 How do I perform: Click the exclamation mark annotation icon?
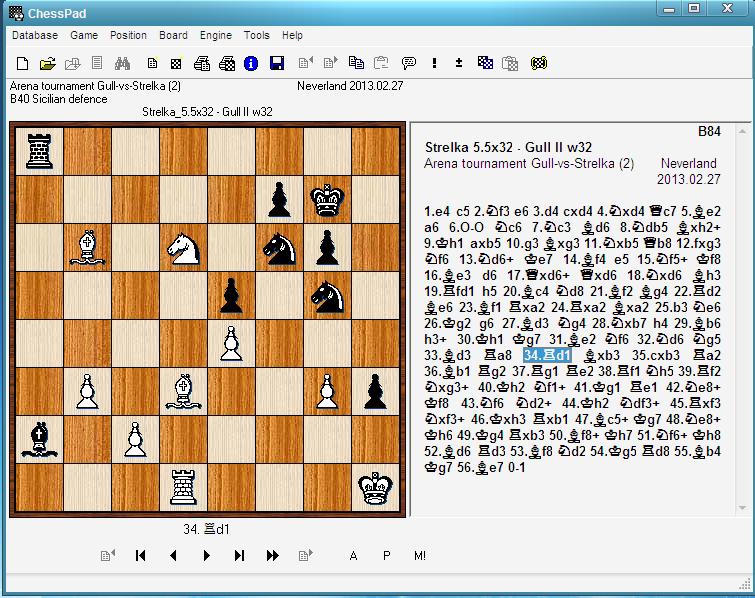(434, 63)
